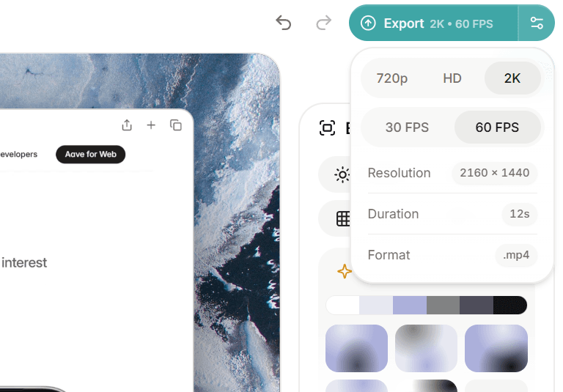Click the redo arrow icon
Screen dimensions: 563x392
(x=323, y=23)
